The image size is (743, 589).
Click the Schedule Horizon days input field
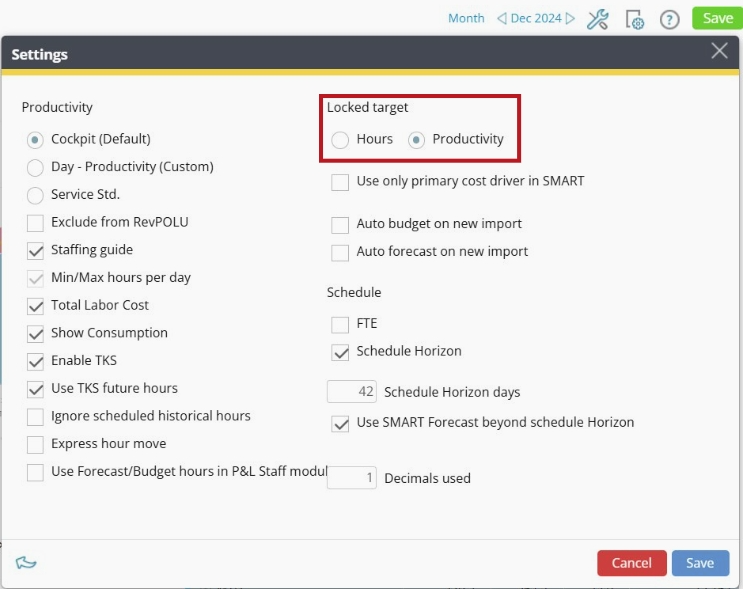pyautogui.click(x=352, y=391)
